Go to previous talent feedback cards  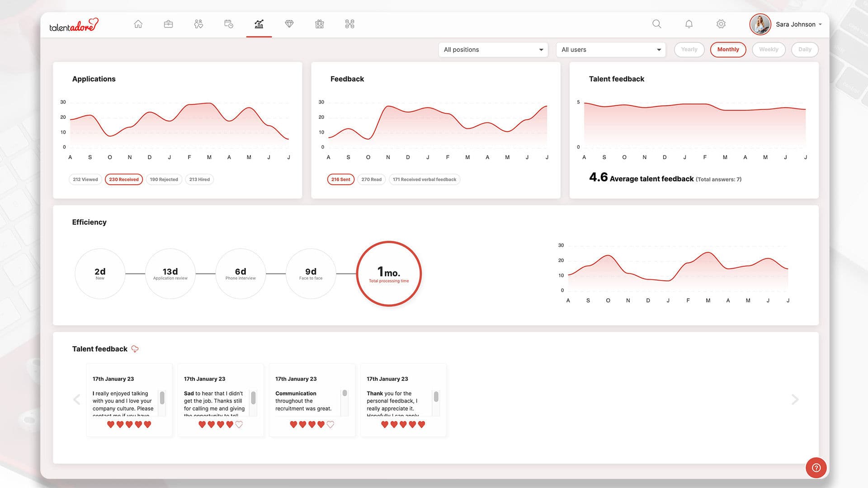coord(77,399)
